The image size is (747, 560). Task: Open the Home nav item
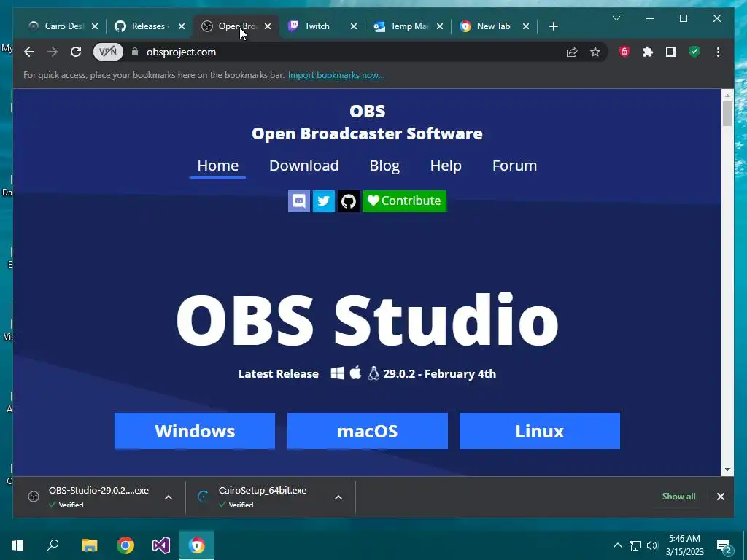point(217,166)
